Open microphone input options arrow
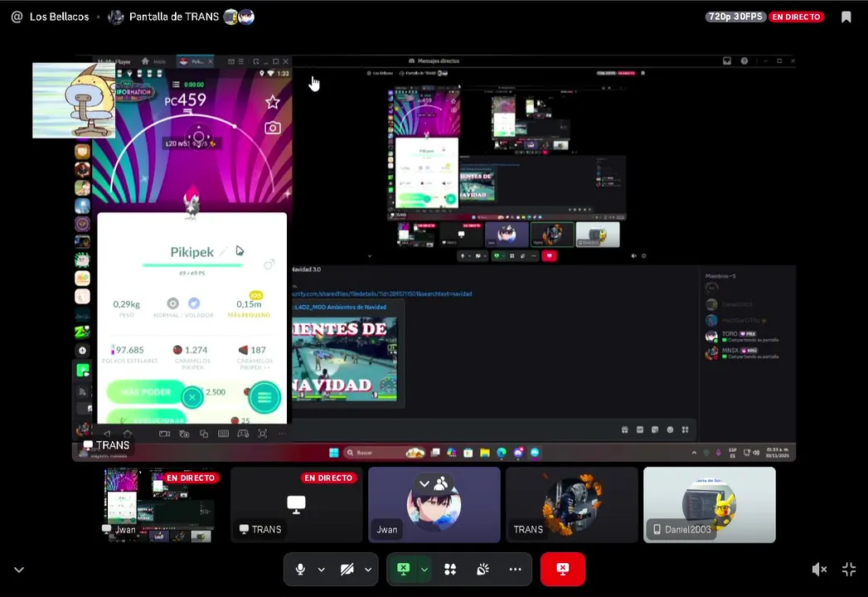The image size is (868, 597). (x=321, y=570)
